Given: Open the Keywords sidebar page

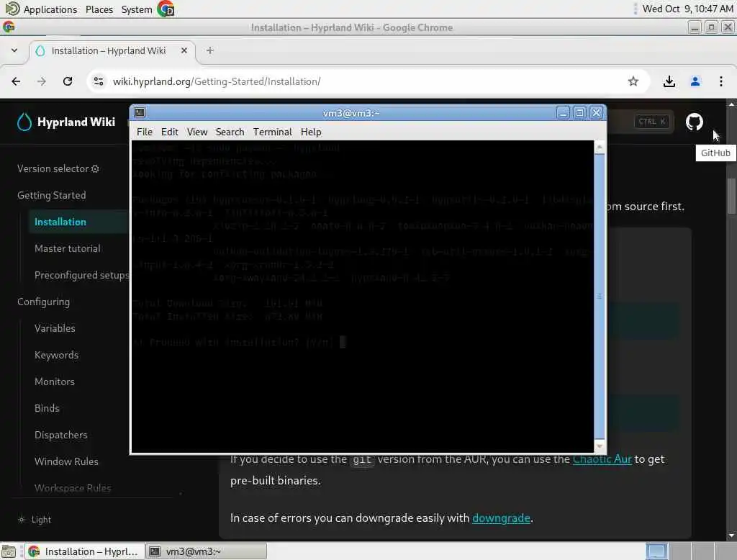Looking at the screenshot, I should (56, 355).
